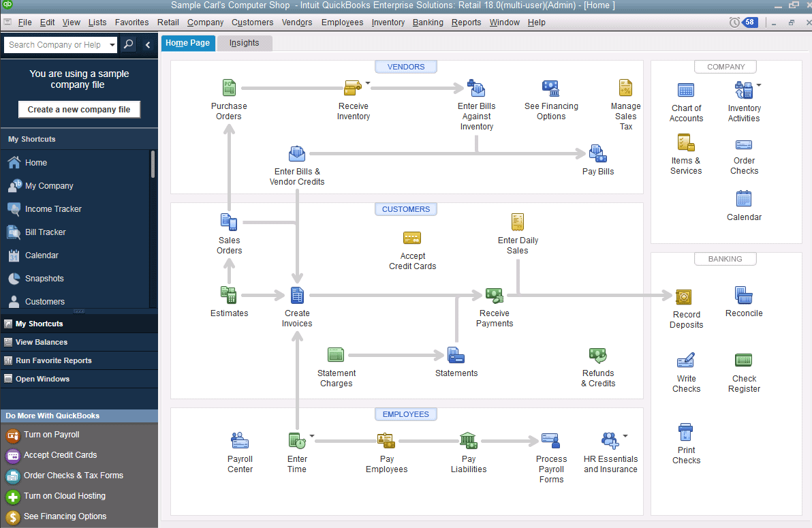The width and height of the screenshot is (812, 528).
Task: Click the search magnifier button
Action: click(129, 44)
